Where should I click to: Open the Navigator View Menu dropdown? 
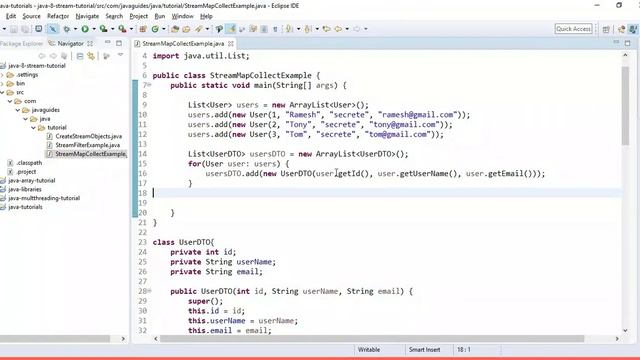(120, 55)
